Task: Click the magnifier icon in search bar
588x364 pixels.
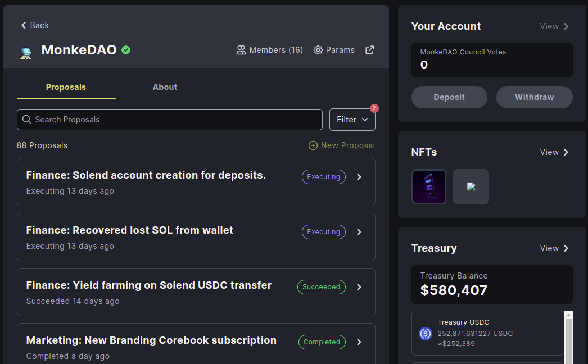Action: [x=27, y=120]
